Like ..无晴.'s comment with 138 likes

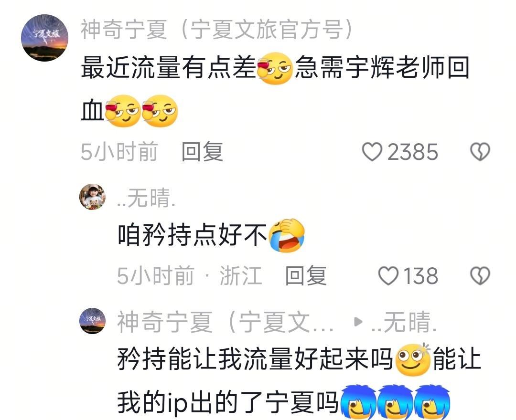pyautogui.click(x=388, y=276)
